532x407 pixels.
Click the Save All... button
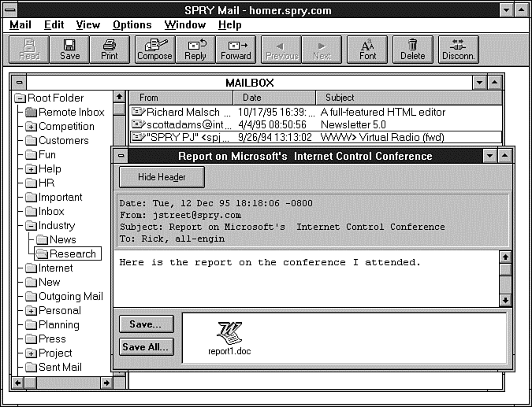point(147,347)
